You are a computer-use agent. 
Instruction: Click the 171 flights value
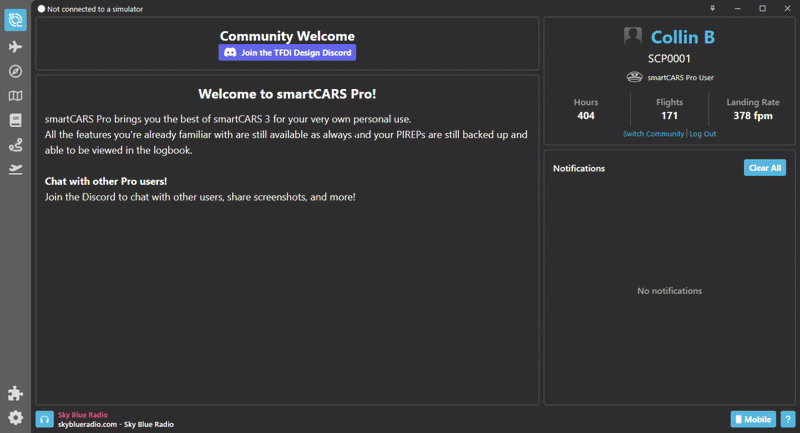(x=669, y=116)
